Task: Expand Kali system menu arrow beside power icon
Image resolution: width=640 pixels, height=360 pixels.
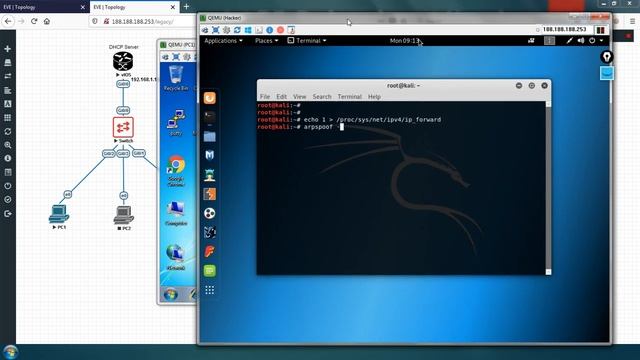Action: tap(601, 40)
